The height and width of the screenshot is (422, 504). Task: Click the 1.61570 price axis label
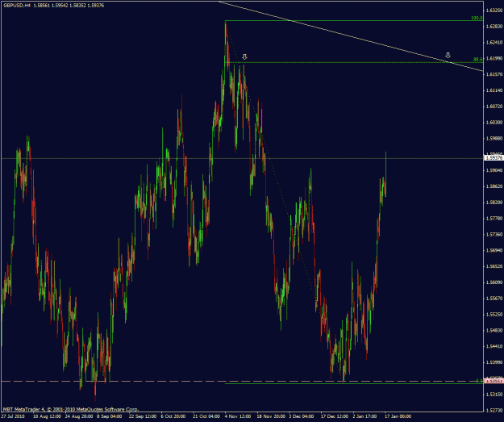tap(494, 74)
